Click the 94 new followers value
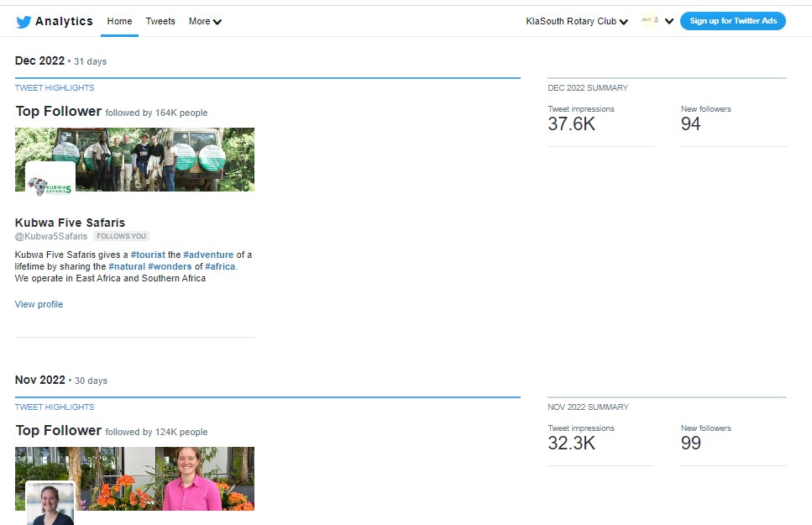Image resolution: width=812 pixels, height=525 pixels. coord(691,123)
